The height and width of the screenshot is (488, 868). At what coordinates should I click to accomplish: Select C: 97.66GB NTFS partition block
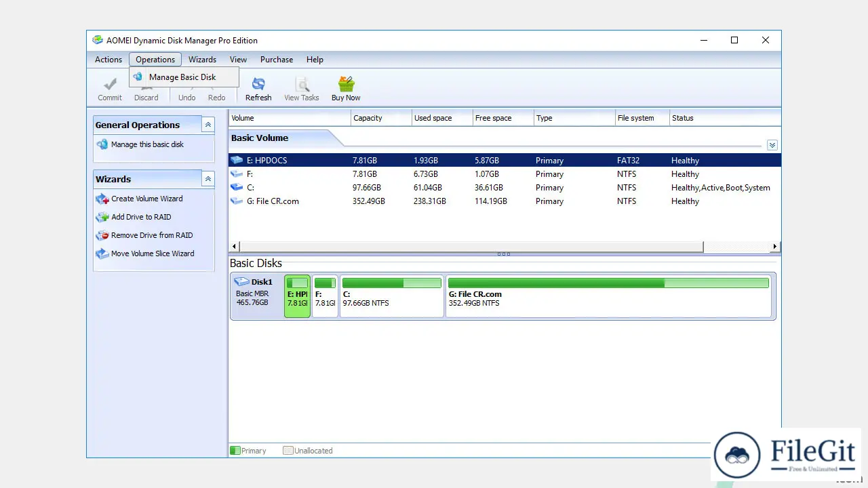391,296
